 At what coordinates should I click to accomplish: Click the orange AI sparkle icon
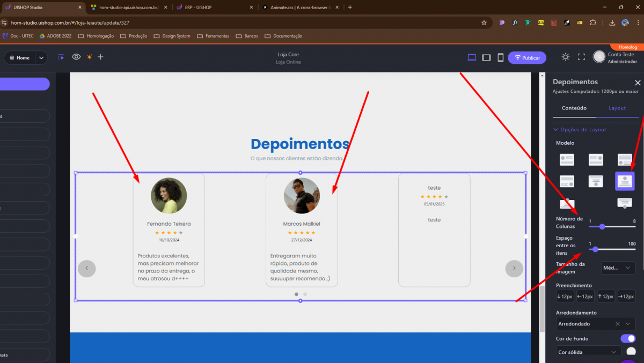pos(89,57)
